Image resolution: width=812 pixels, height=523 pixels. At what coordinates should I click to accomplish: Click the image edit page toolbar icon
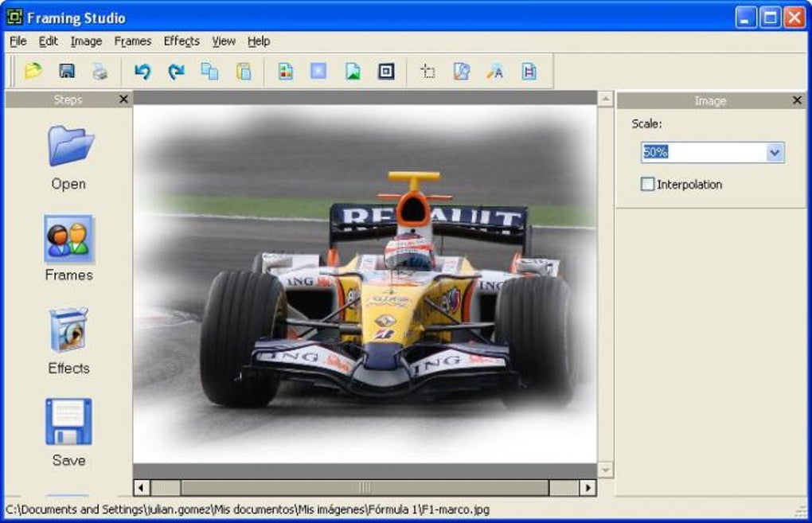click(462, 71)
